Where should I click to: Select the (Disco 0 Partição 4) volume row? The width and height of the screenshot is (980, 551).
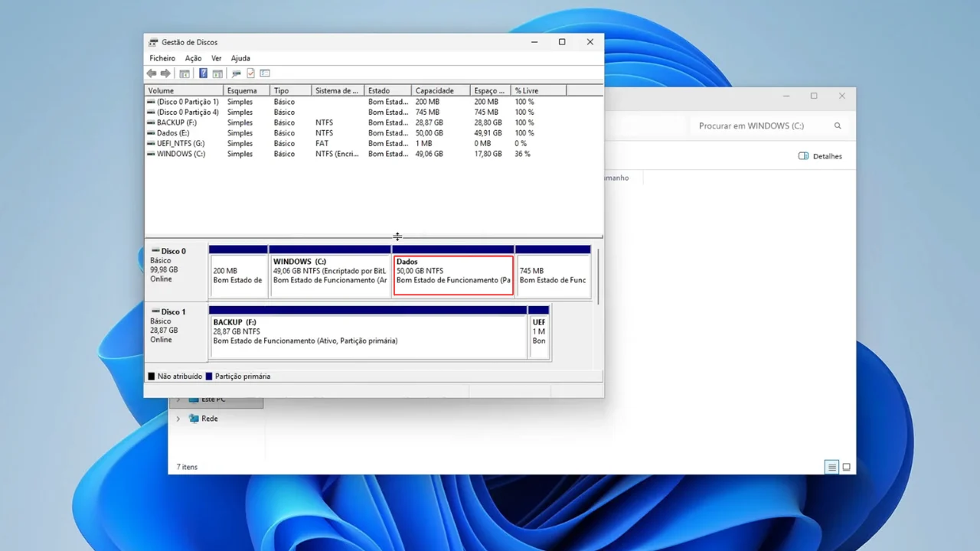[356, 112]
